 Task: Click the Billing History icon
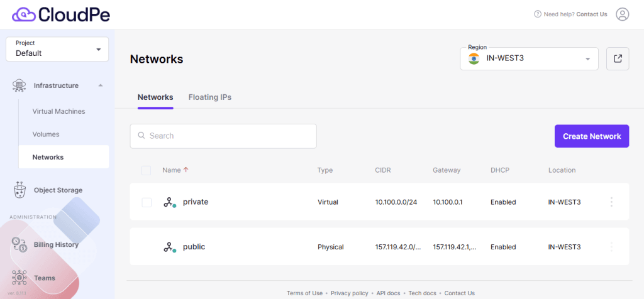point(19,244)
